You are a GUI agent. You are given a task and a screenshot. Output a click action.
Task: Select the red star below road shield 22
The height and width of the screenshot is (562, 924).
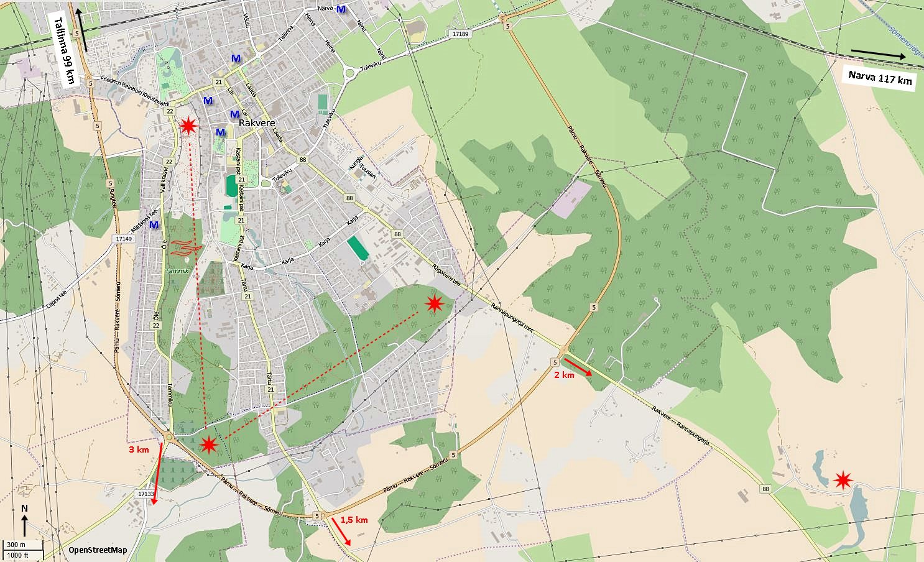point(188,126)
